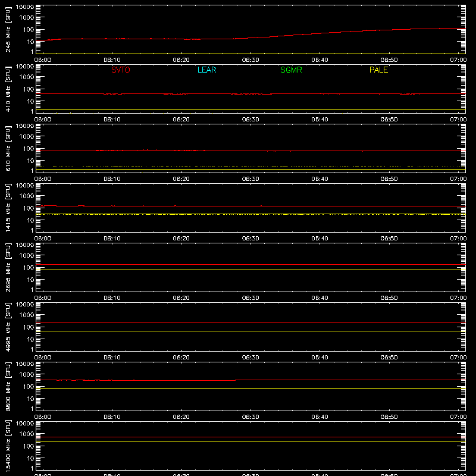Click 06:50 time label below 610 MHz plot
This screenshot has height=476, width=476.
389,179
